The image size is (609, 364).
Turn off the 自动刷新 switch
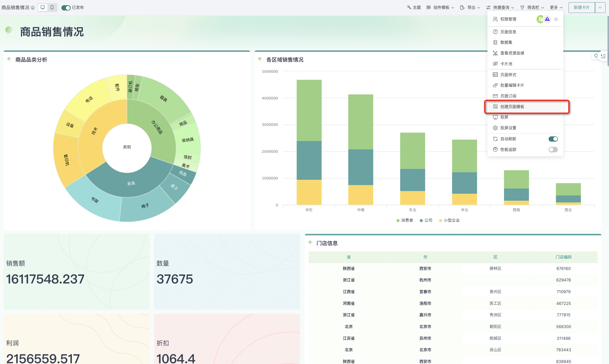click(553, 139)
